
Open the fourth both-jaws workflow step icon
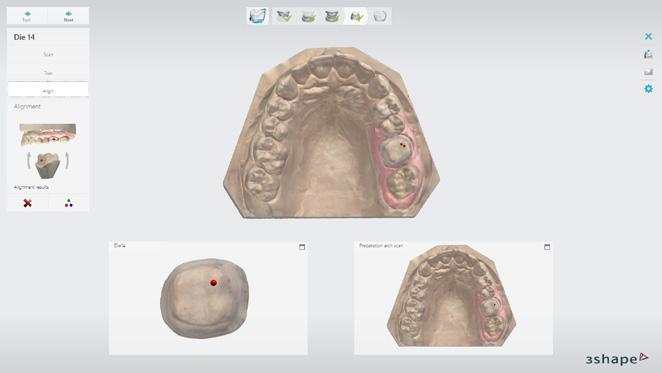332,16
